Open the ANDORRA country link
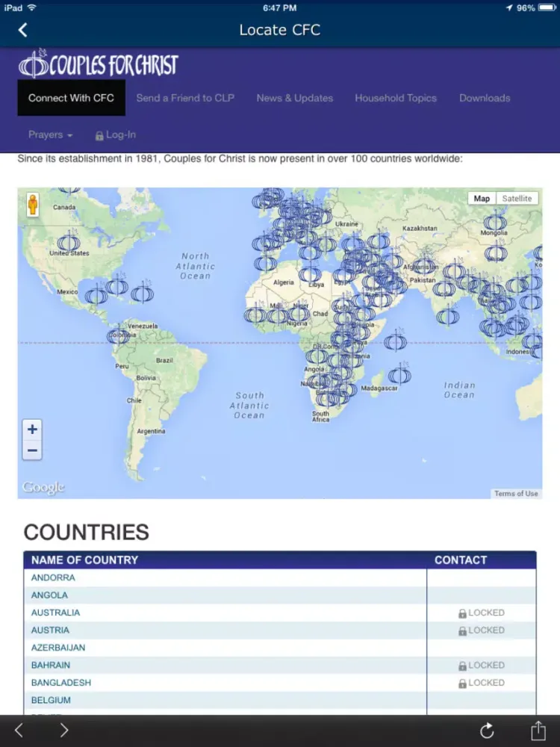 point(53,577)
